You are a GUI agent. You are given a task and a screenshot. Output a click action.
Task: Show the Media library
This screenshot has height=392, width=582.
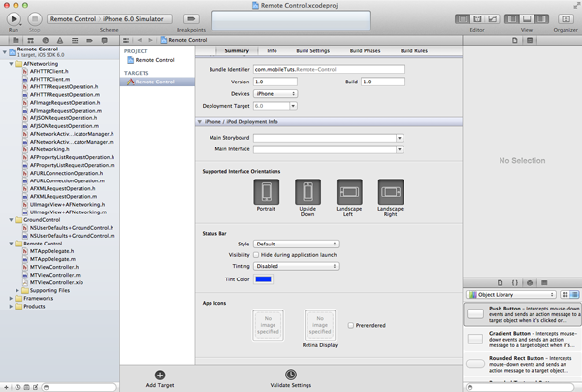544,283
